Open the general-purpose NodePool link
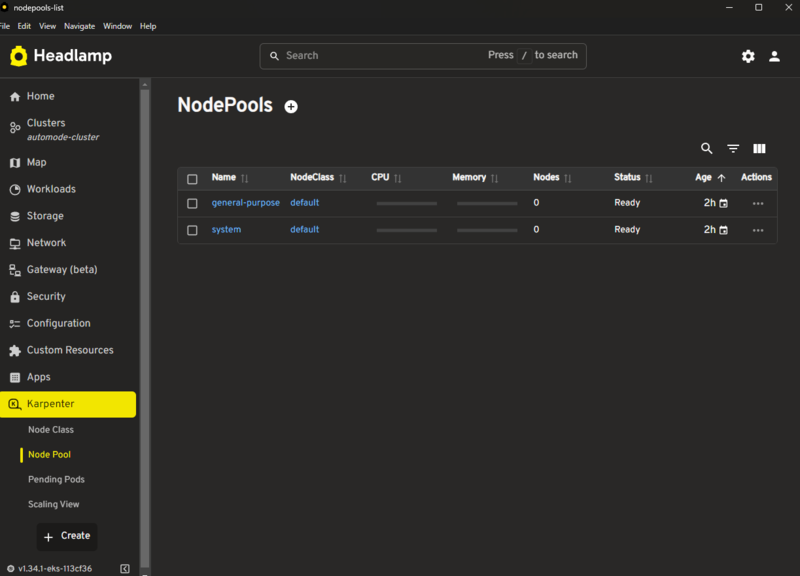The height and width of the screenshot is (576, 800). pyautogui.click(x=246, y=203)
